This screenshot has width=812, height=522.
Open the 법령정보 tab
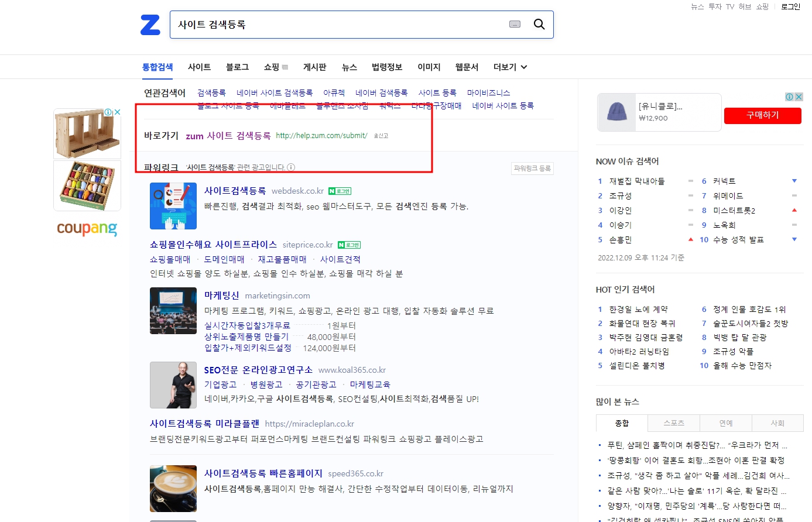387,67
